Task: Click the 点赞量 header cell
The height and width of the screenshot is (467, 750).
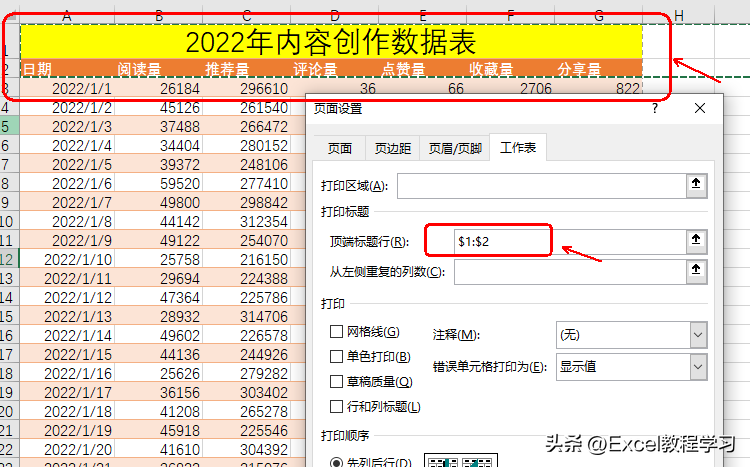Action: (423, 69)
